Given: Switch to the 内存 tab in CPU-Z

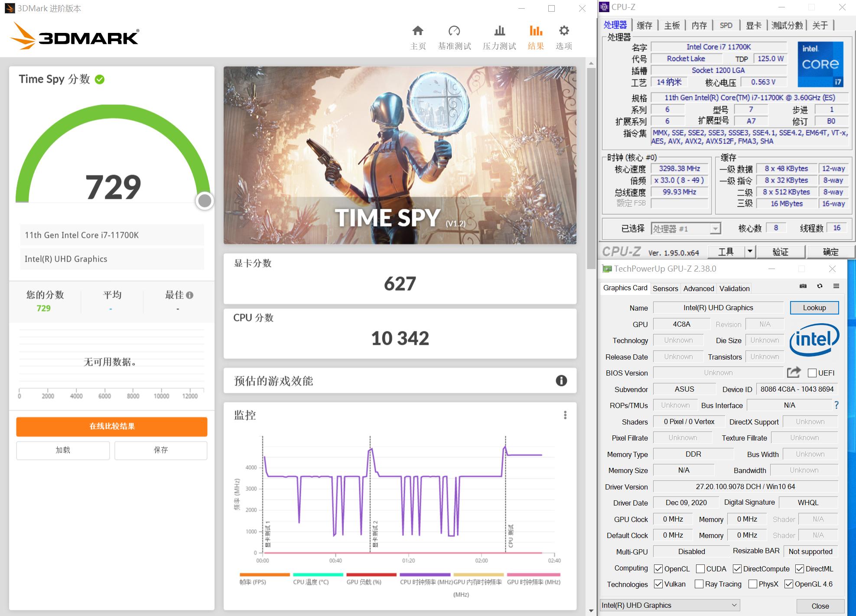Looking at the screenshot, I should click(x=699, y=25).
